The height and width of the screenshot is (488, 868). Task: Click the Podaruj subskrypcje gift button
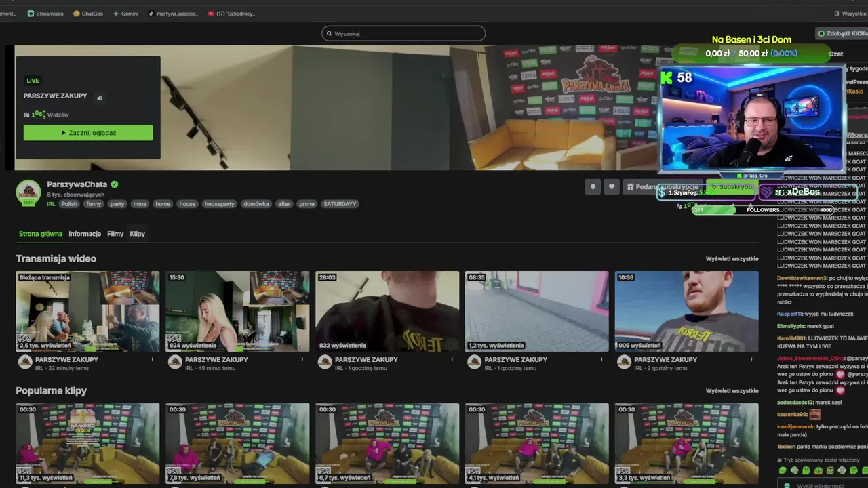pos(662,186)
